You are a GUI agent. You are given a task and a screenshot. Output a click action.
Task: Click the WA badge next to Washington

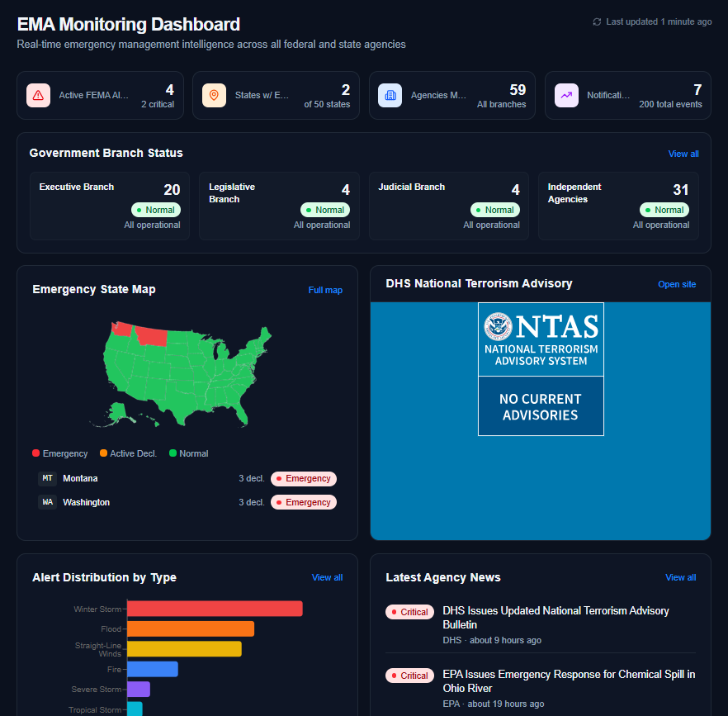47,502
